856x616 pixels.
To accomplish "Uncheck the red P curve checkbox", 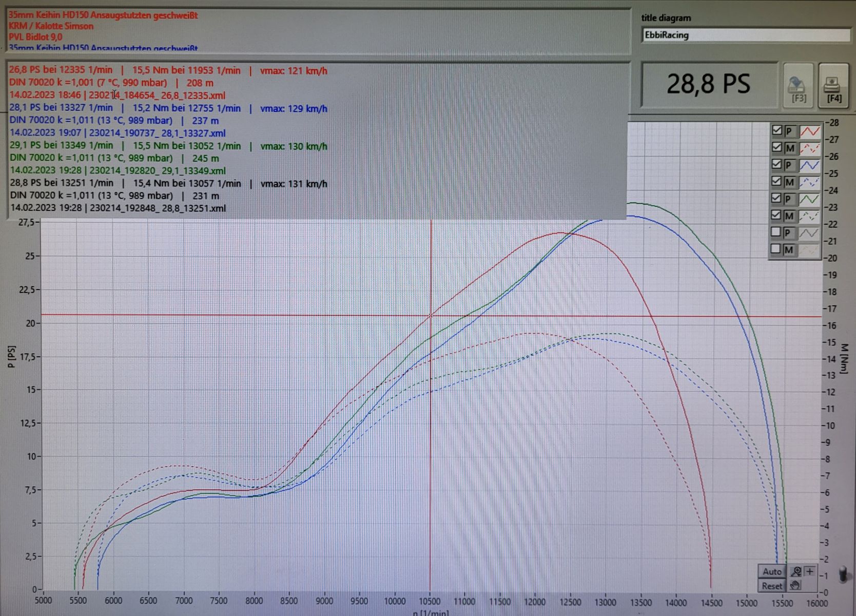I will point(776,130).
